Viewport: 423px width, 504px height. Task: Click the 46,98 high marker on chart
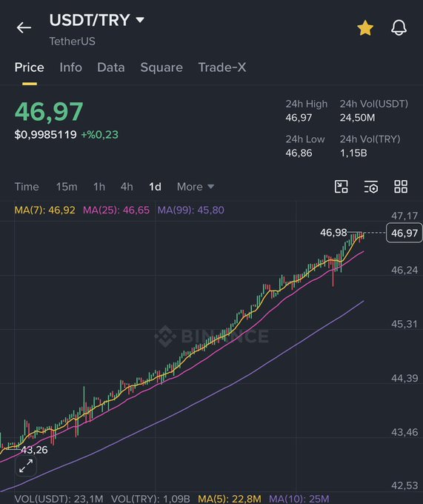click(333, 233)
